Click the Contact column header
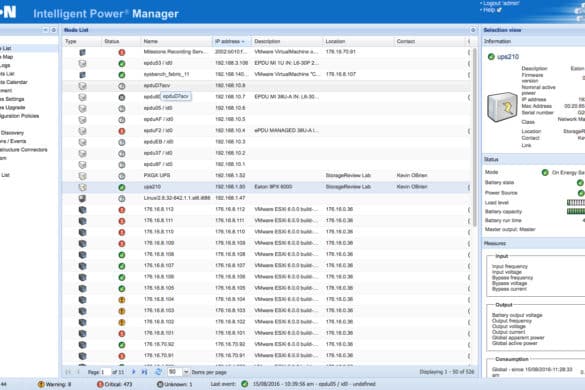The width and height of the screenshot is (585, 390). click(430, 41)
